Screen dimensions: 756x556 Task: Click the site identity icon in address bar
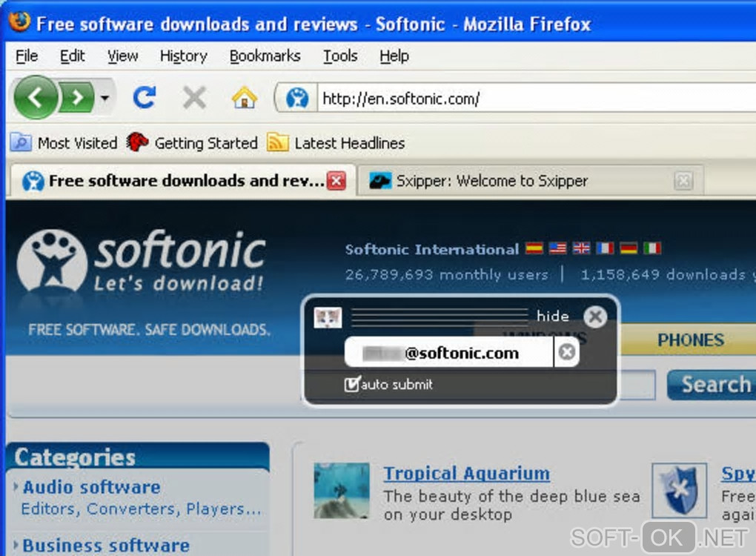pos(297,99)
